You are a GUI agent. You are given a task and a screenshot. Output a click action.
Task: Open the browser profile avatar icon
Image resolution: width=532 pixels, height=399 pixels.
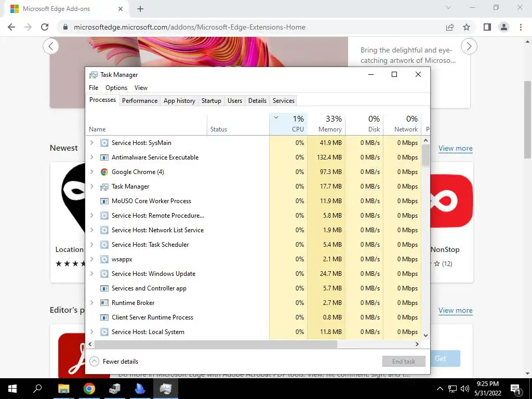[504, 27]
